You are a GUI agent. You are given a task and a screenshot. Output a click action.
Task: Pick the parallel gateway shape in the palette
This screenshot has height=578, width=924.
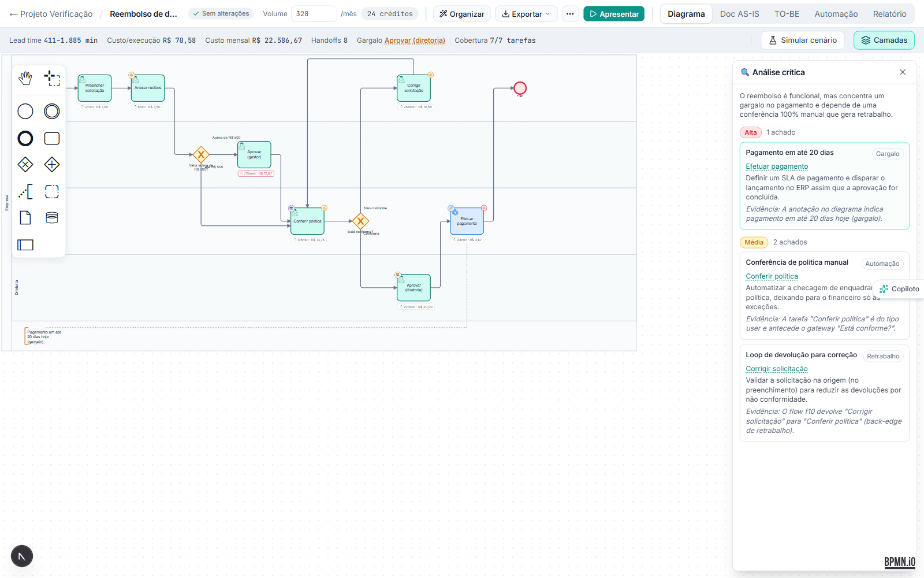(x=52, y=165)
